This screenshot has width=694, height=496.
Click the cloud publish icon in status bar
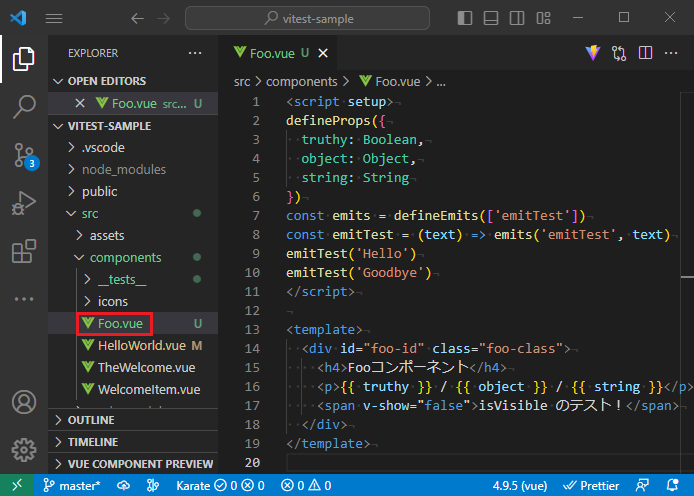(x=123, y=485)
